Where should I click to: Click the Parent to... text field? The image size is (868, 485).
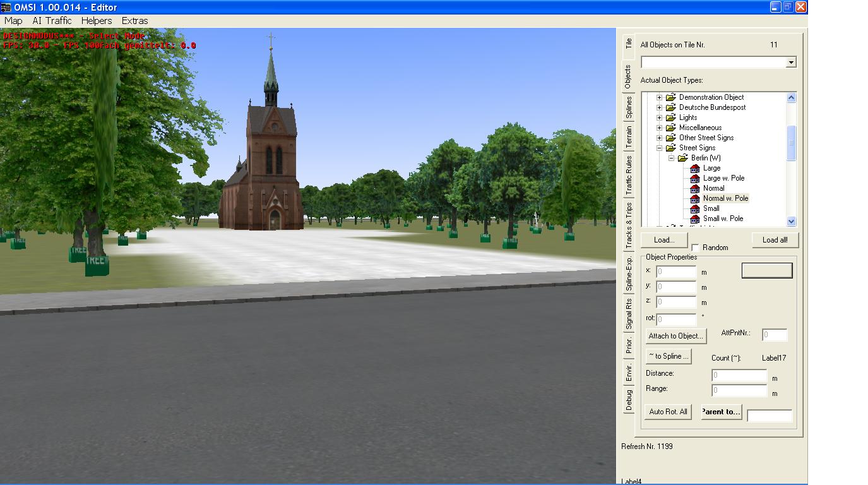(x=769, y=416)
